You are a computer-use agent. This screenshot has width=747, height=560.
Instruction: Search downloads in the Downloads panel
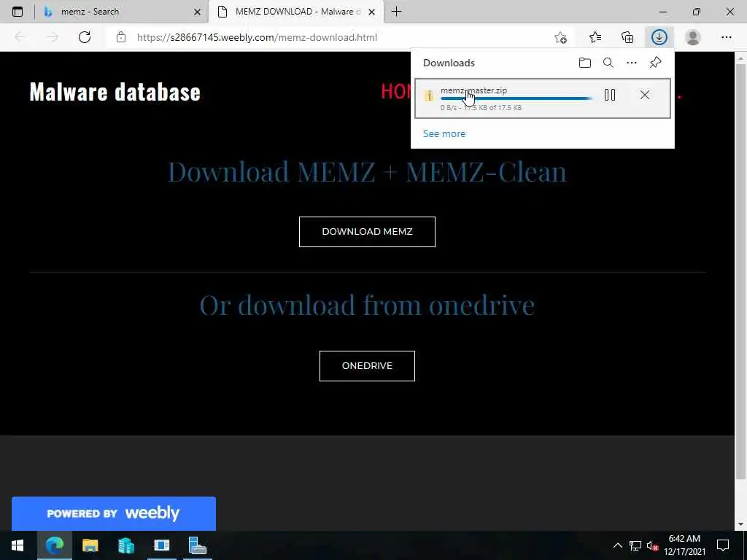[608, 63]
